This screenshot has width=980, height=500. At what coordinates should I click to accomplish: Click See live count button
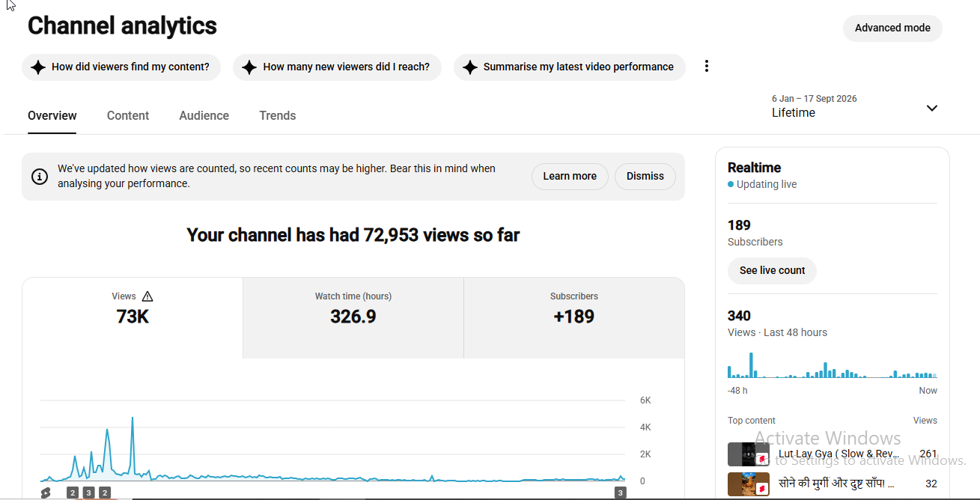pyautogui.click(x=772, y=271)
